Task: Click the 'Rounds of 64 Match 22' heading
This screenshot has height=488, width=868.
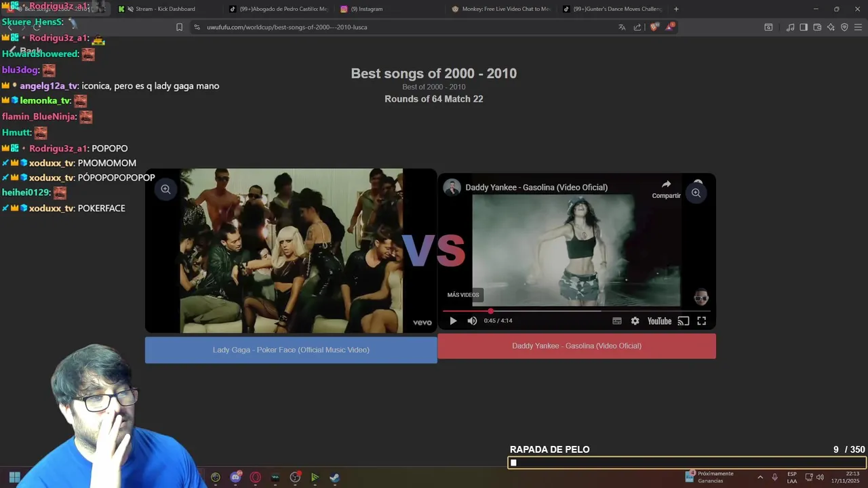Action: pos(434,99)
